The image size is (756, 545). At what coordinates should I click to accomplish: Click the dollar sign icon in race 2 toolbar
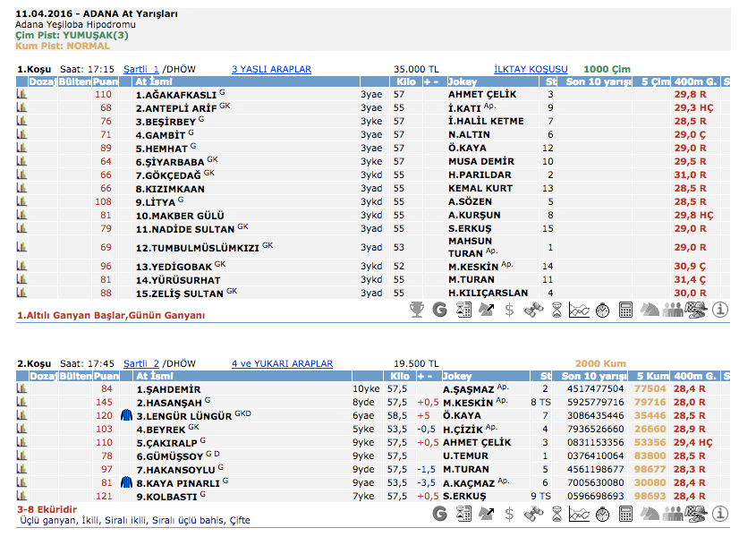click(x=509, y=514)
